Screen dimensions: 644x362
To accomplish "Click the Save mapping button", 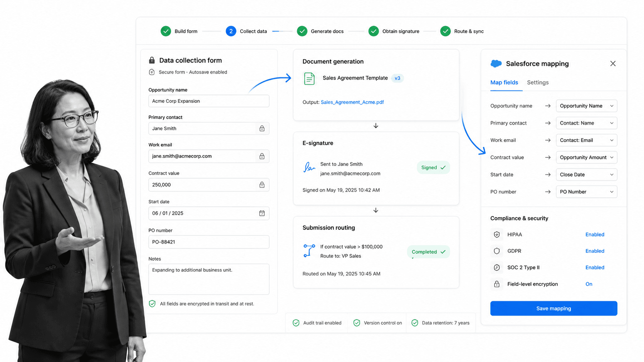I will 553,309.
